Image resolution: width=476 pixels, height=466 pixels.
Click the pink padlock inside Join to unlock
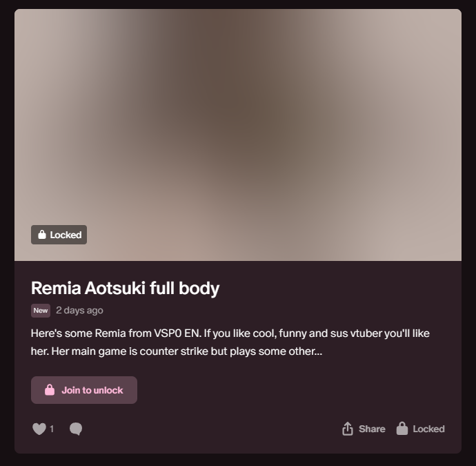(x=50, y=390)
